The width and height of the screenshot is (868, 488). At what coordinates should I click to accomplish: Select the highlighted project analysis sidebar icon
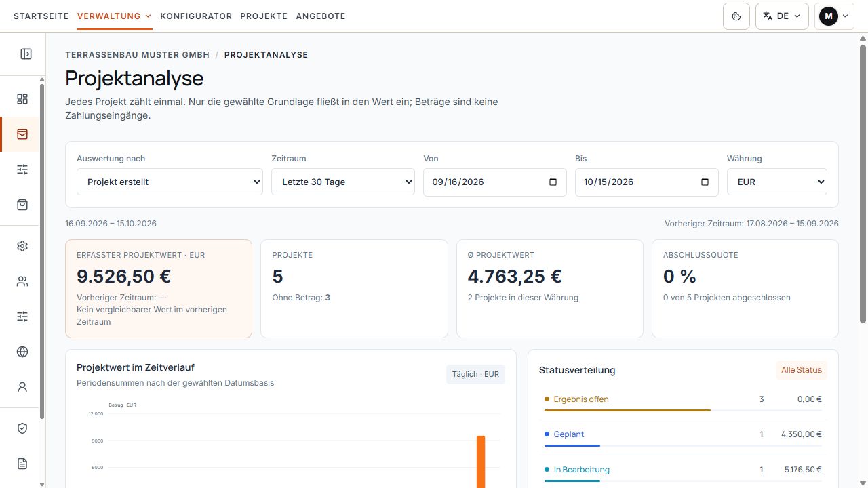pyautogui.click(x=22, y=134)
